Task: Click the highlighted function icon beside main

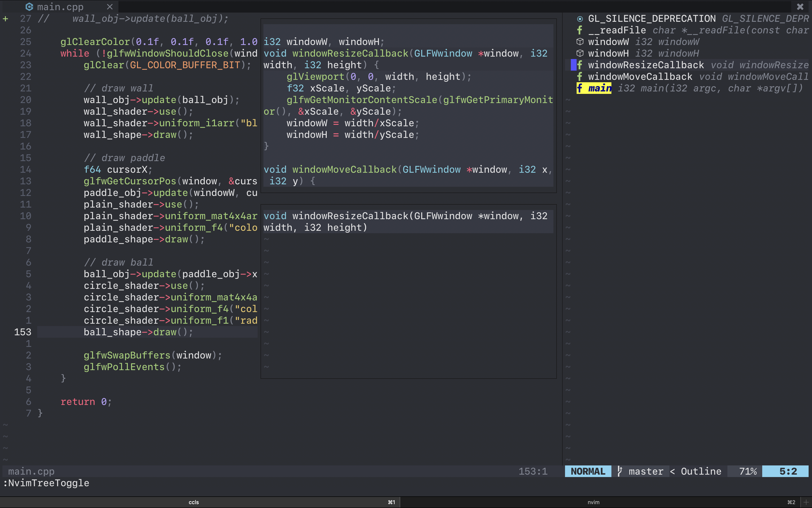Action: pyautogui.click(x=580, y=88)
